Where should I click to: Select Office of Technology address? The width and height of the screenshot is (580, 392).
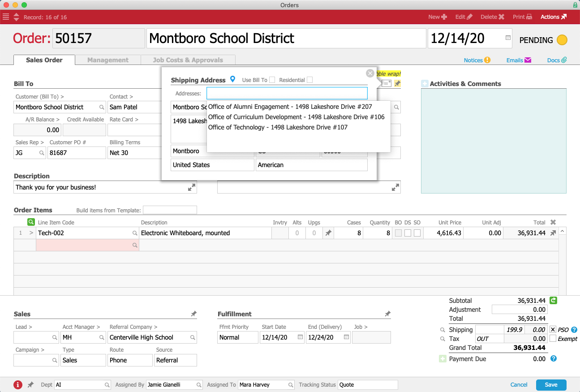(278, 127)
